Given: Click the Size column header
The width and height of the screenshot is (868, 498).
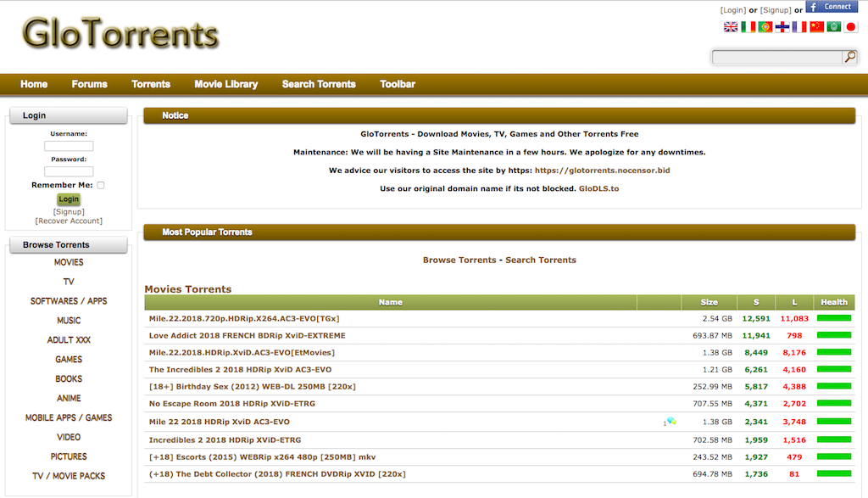Looking at the screenshot, I should pyautogui.click(x=709, y=302).
